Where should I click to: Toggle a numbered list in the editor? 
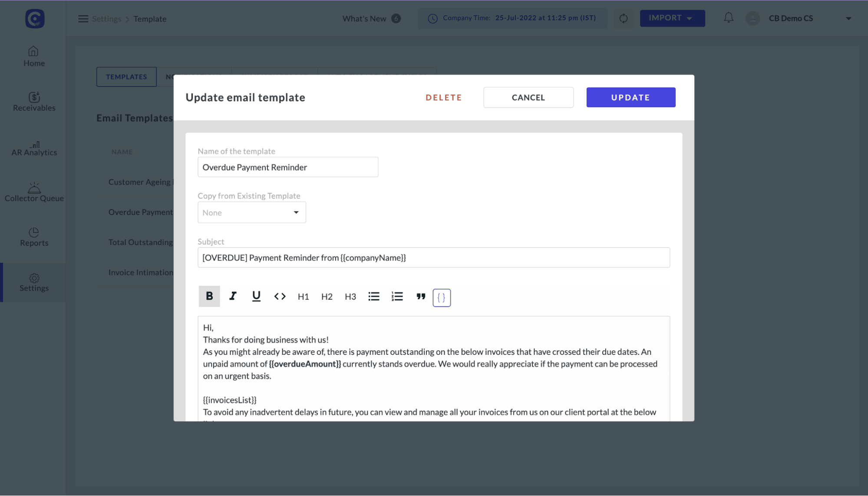[397, 296]
